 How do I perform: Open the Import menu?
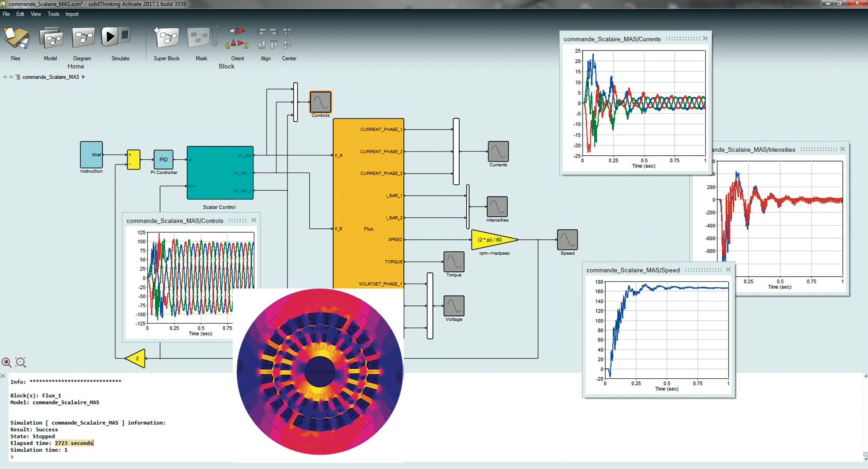(72, 14)
